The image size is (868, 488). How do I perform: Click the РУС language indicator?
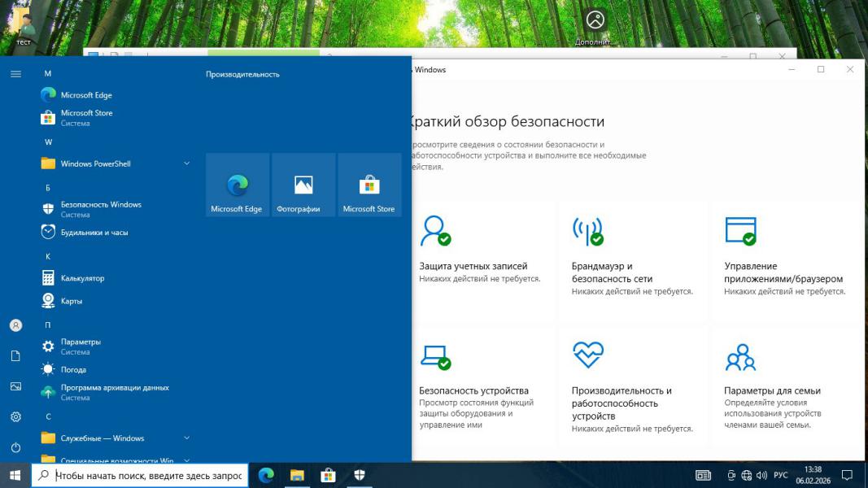(780, 476)
